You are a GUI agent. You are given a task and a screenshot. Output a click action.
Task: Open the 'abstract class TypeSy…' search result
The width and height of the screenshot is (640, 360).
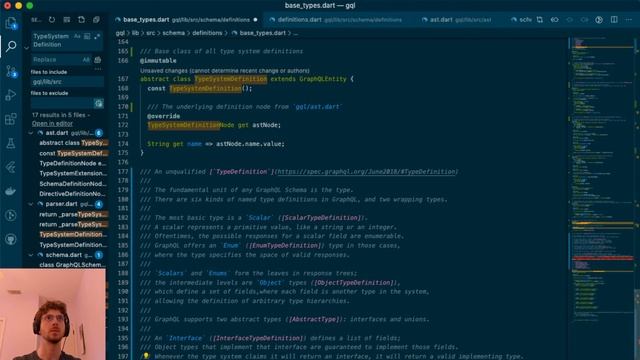[73, 143]
